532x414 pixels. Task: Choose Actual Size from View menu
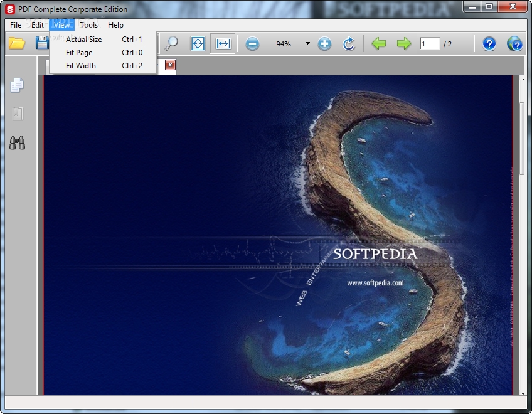coord(103,40)
